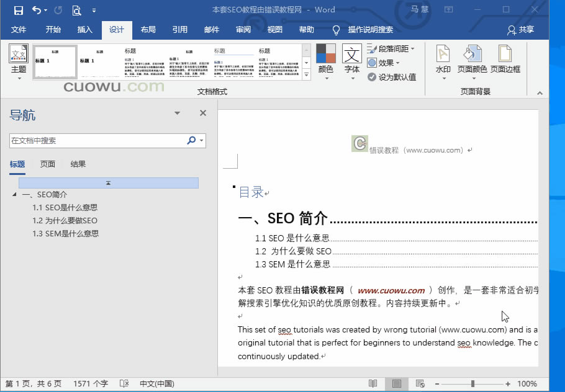565x392 pixels.
Task: Switch to Print Layout view icon
Action: pos(396,384)
